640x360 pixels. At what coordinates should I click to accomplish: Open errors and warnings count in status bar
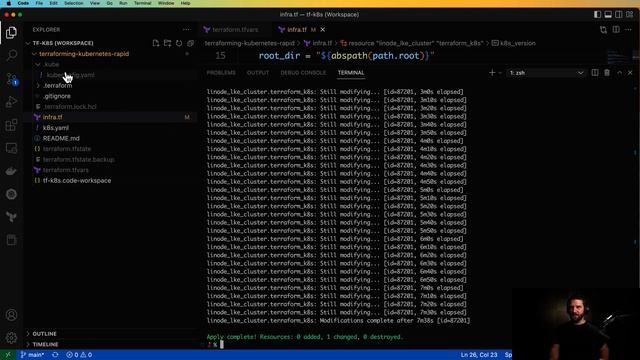coord(79,355)
